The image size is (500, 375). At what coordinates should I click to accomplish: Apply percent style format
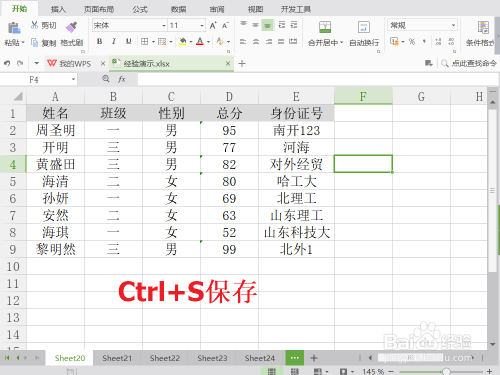[x=412, y=42]
